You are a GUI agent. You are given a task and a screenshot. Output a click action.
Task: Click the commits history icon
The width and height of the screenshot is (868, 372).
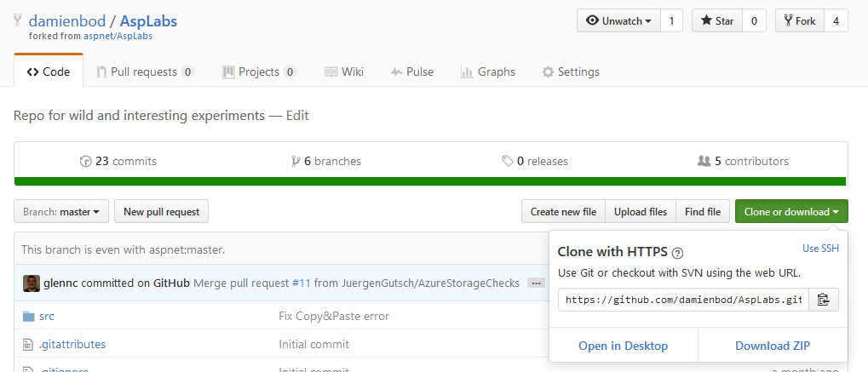pyautogui.click(x=86, y=161)
